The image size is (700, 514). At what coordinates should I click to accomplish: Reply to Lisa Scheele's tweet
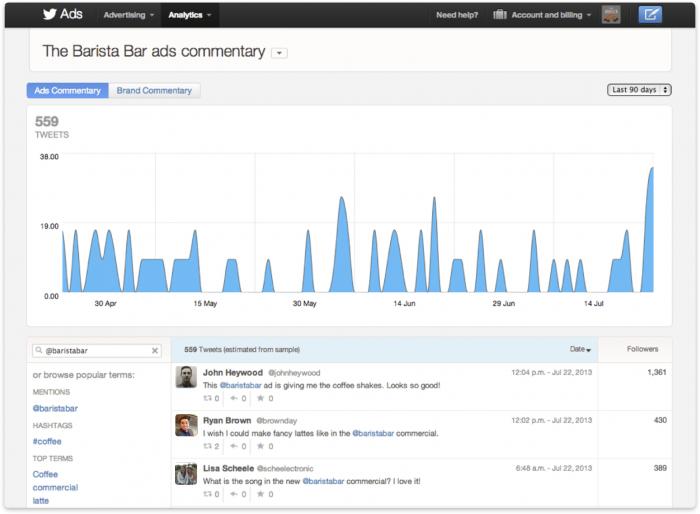(238, 494)
